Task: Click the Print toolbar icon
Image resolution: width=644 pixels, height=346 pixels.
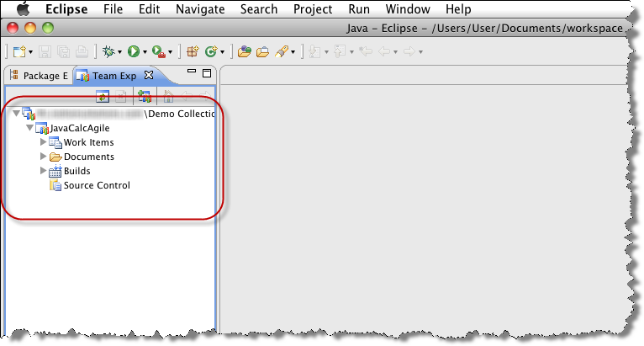Action: [x=82, y=51]
